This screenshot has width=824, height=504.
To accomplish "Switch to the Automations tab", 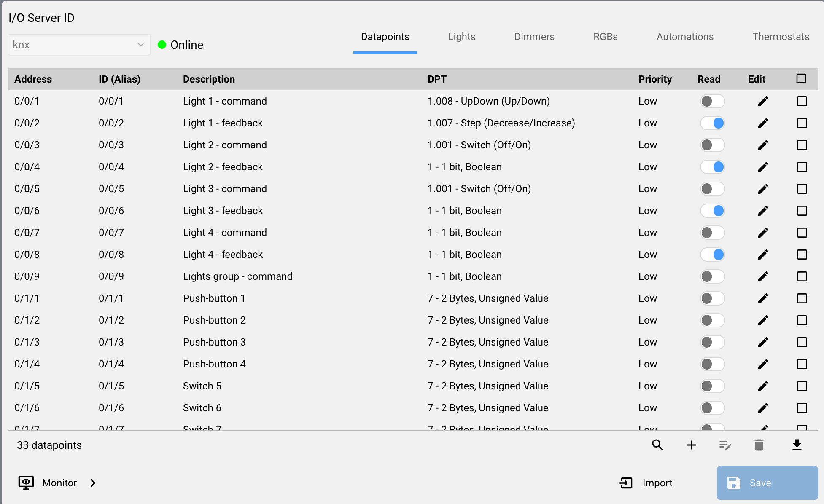I will click(x=685, y=38).
